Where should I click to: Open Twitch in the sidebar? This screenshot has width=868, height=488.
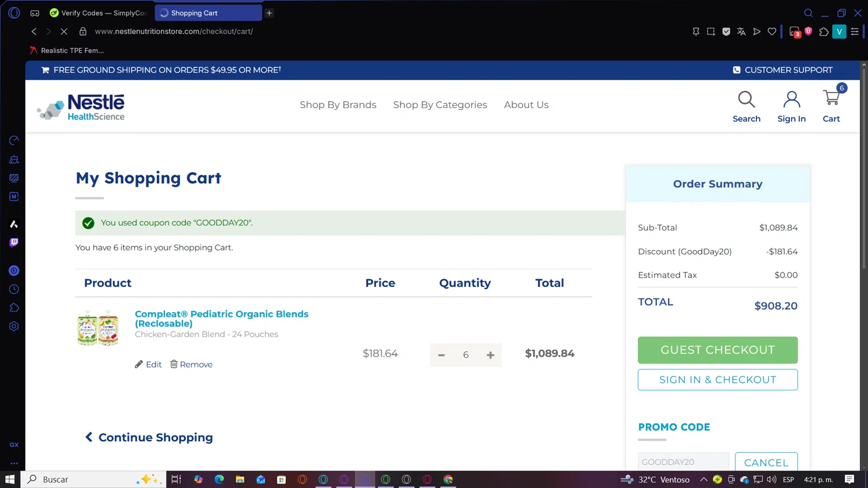[x=14, y=243]
